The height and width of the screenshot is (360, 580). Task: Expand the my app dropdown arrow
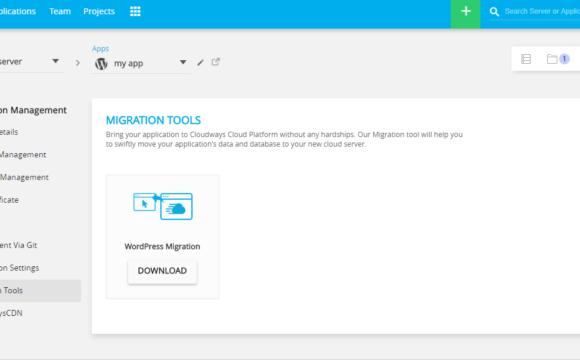click(x=183, y=62)
